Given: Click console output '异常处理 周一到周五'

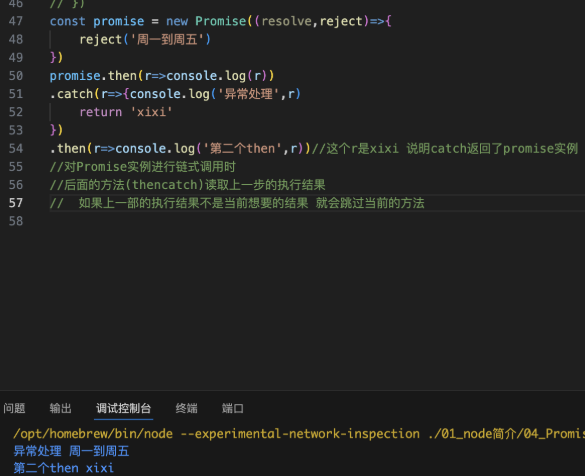Looking at the screenshot, I should pos(71,451).
